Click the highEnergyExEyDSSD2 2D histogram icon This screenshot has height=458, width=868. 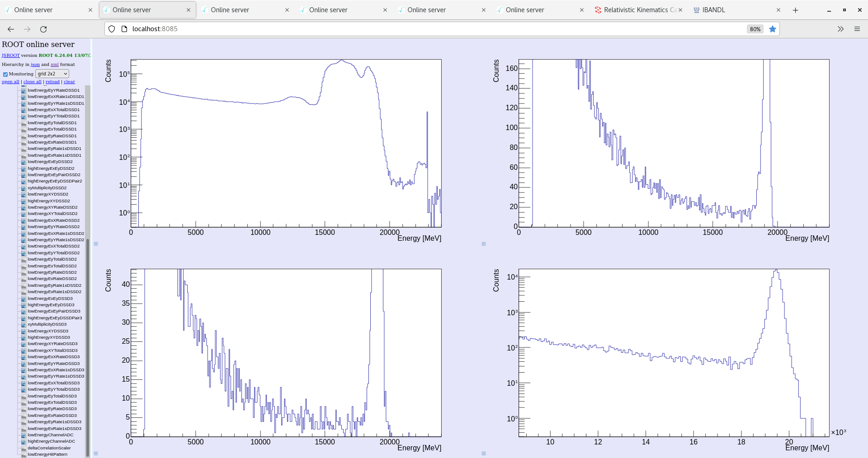click(x=24, y=168)
